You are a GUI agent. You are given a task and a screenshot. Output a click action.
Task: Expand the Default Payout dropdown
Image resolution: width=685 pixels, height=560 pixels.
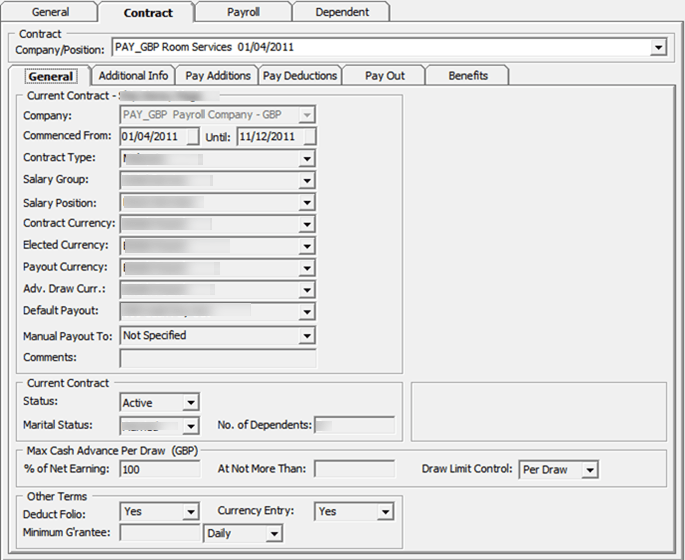pyautogui.click(x=307, y=311)
